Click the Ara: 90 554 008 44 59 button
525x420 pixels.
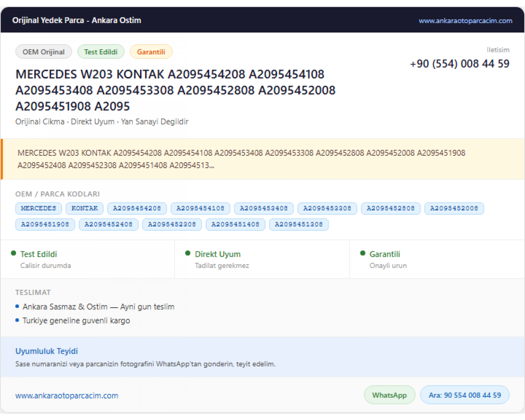(464, 395)
